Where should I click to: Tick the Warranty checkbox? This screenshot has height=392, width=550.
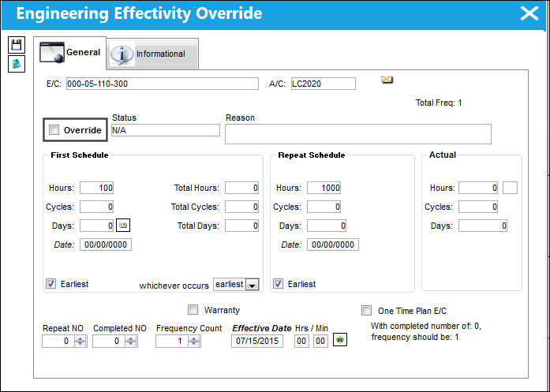pos(193,310)
